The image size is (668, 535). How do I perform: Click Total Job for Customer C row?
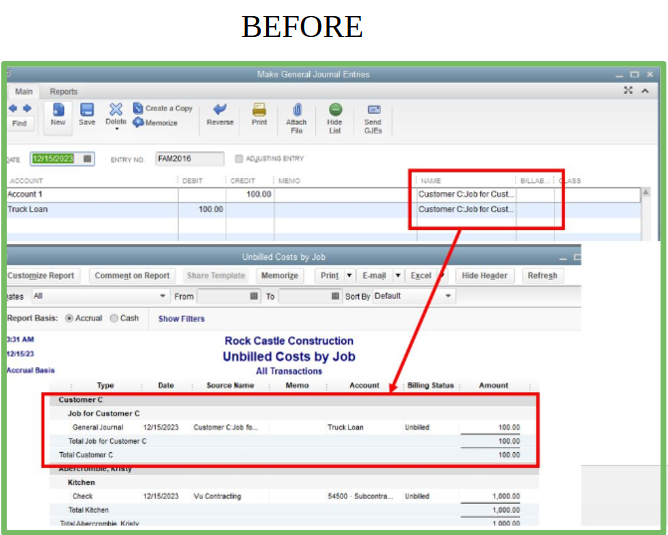tap(294, 441)
